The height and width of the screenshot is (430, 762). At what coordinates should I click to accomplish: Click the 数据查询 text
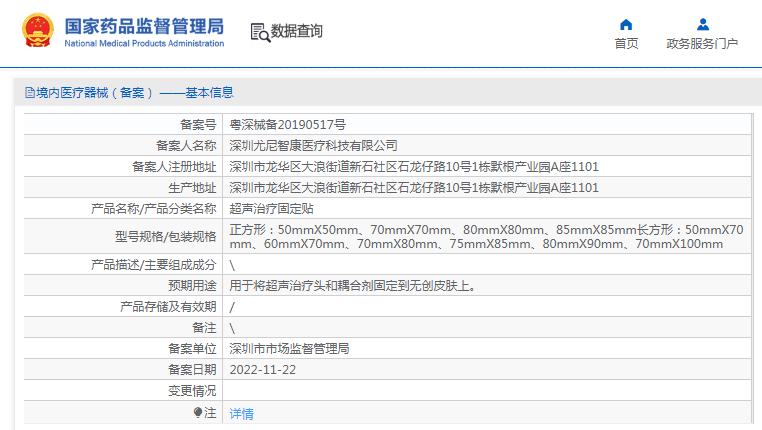pyautogui.click(x=296, y=31)
